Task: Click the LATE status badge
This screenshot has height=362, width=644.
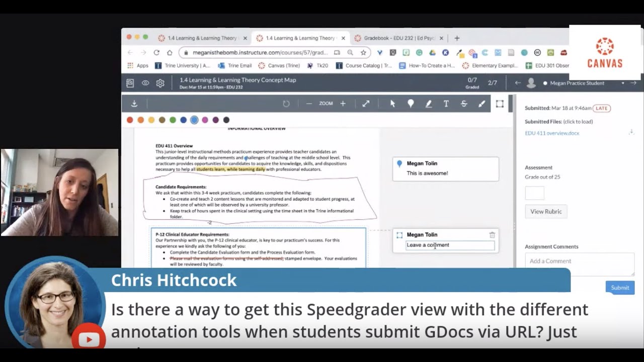Action: 601,108
